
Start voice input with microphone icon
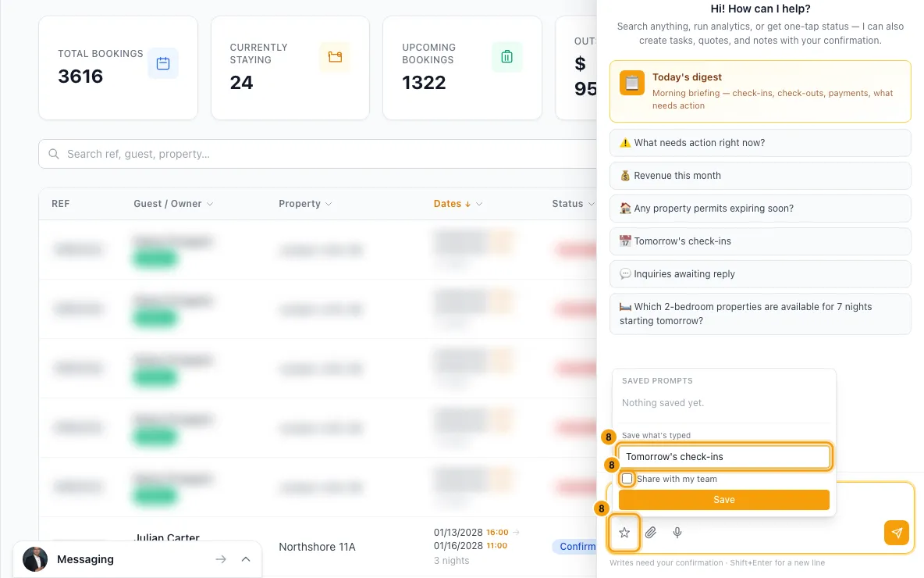(x=677, y=533)
